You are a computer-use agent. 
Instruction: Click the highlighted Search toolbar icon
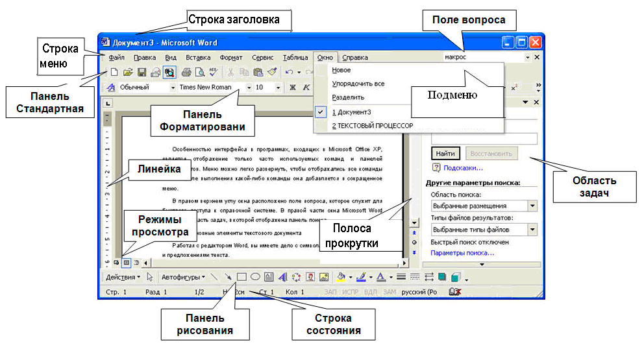pos(169,72)
